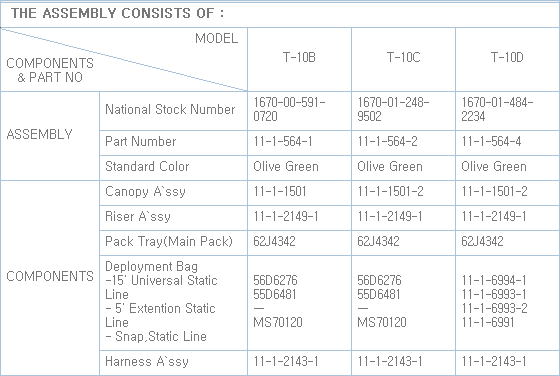
Task: Click the COMPONENTS group cell
Action: tap(50, 276)
